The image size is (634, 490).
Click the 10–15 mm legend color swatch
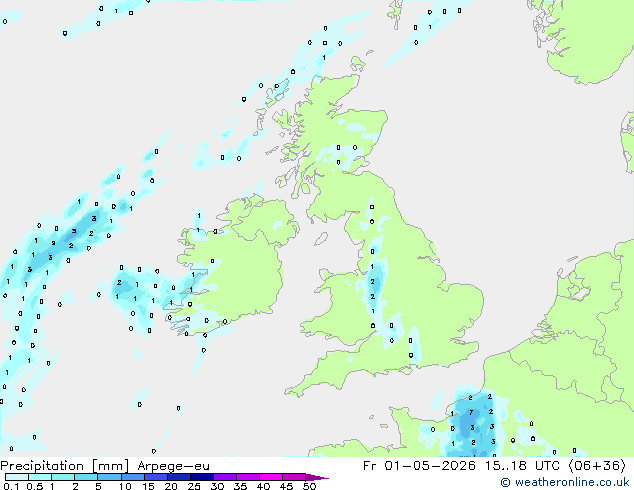(x=133, y=477)
